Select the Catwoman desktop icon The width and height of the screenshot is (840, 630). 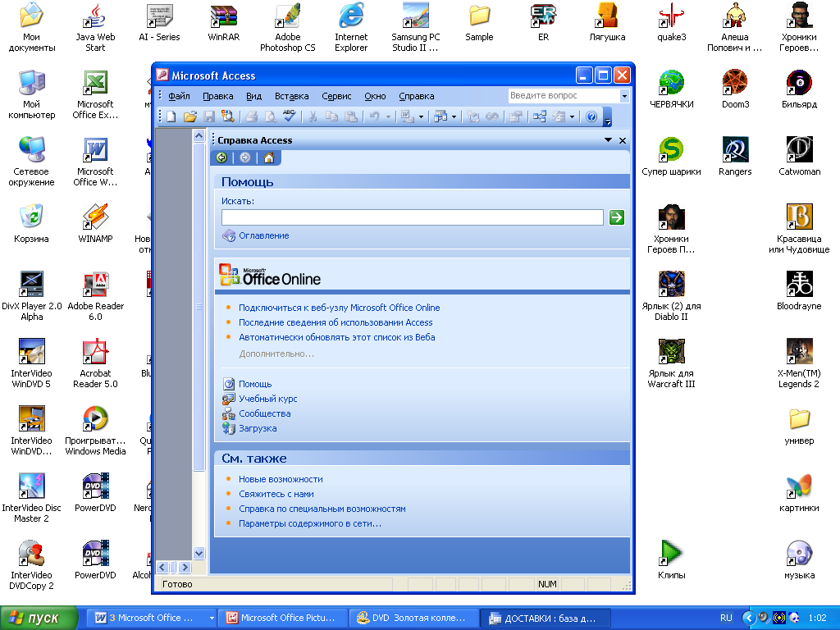point(799,156)
